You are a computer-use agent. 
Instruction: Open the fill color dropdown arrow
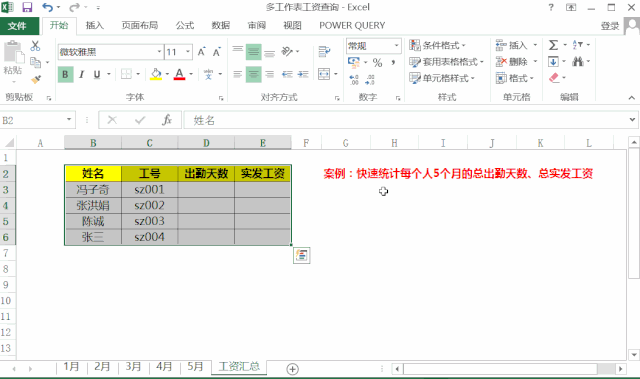click(167, 74)
